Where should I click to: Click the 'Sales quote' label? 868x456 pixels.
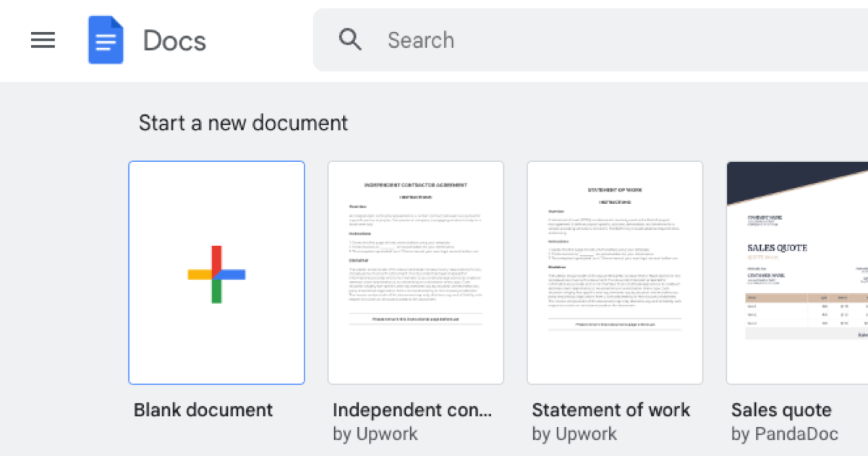tap(781, 410)
